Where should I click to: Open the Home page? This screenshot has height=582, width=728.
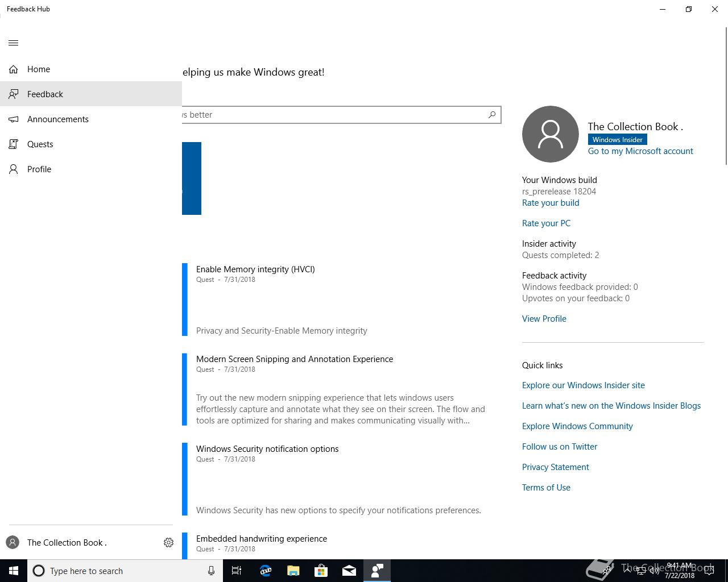point(91,69)
